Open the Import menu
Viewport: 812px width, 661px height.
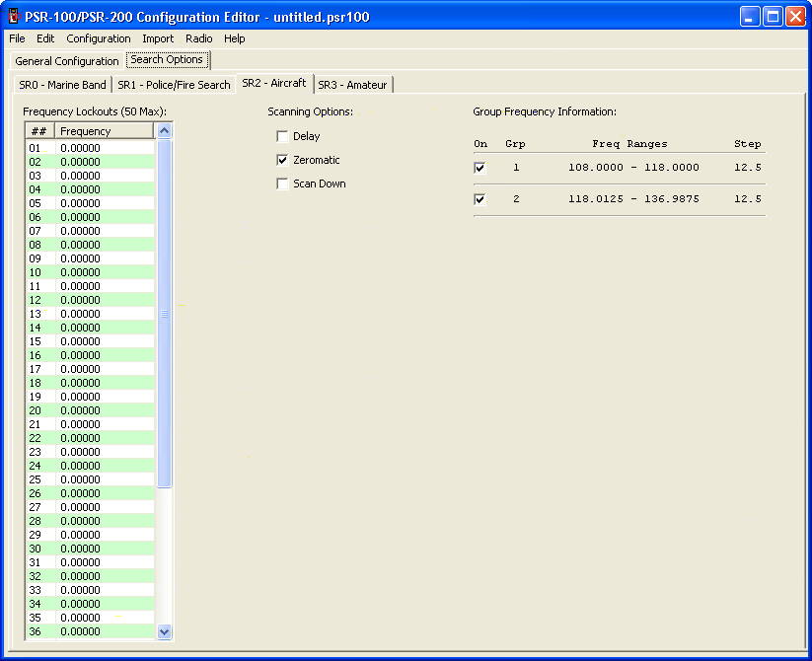(x=158, y=38)
